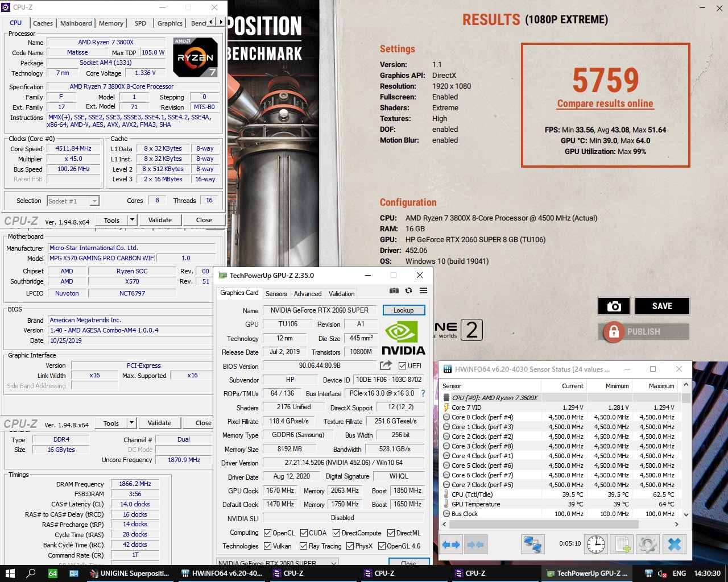Click the BIOS export share icon in GPU-Z
728x582 pixels.
386,365
